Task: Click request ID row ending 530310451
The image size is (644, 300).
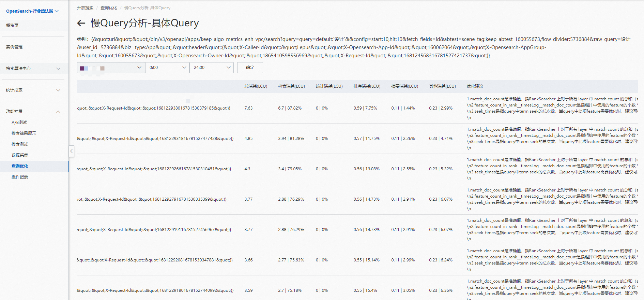Action: pos(154,169)
